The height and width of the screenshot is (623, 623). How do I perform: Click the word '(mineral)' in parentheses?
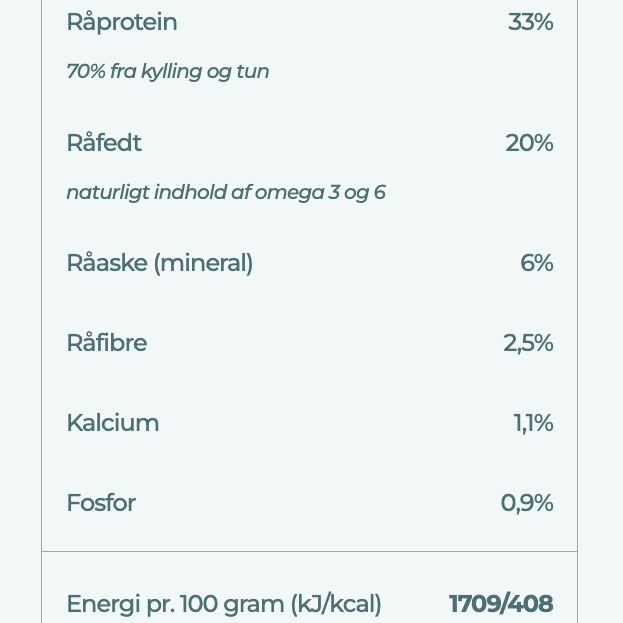203,263
